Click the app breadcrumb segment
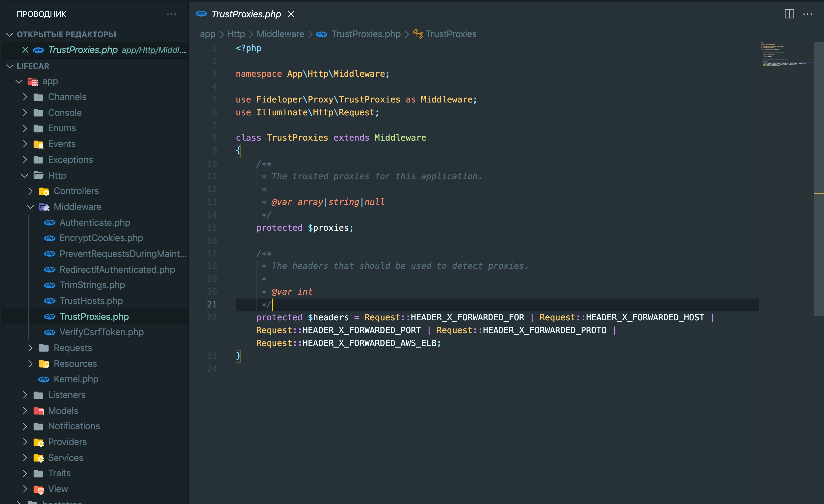Viewport: 824px width, 504px height. click(208, 34)
